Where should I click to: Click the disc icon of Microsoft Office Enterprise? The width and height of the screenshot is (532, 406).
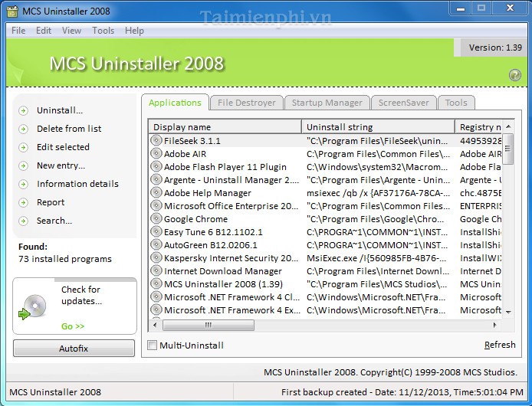(x=156, y=205)
